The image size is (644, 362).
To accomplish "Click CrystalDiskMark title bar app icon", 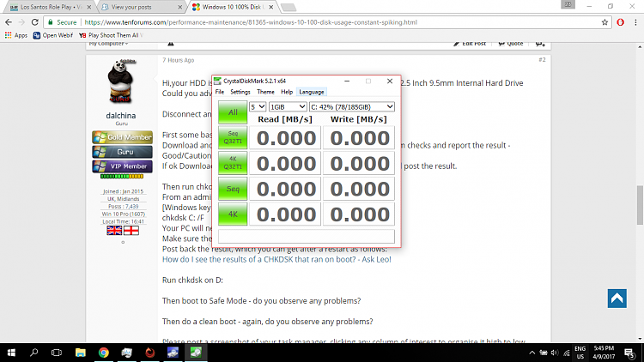I will pos(218,81).
